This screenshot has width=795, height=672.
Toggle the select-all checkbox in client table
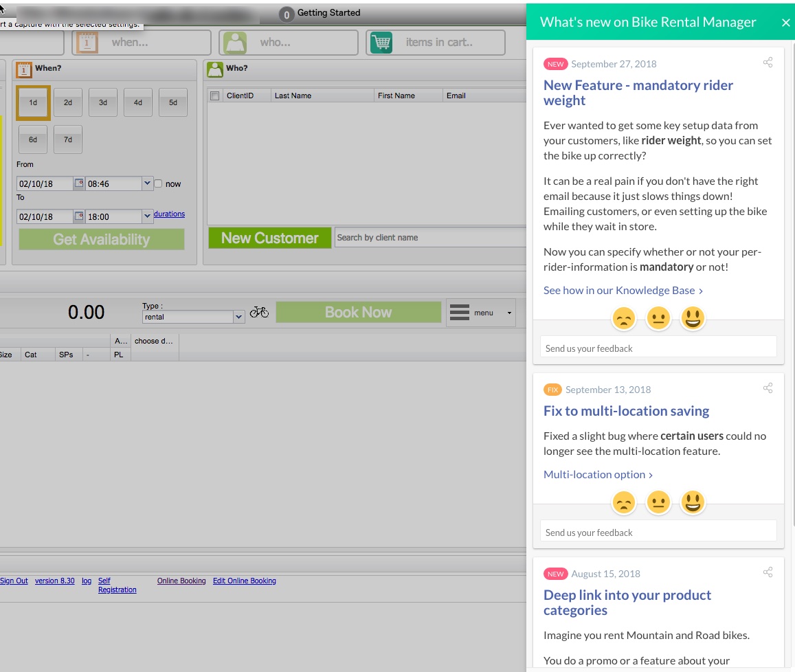coord(215,96)
